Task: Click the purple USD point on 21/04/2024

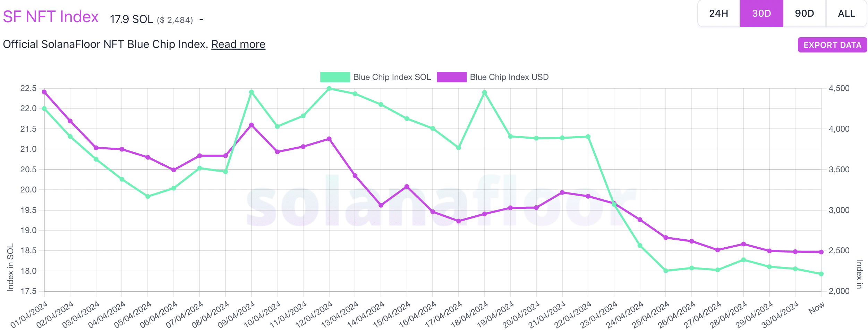Action: (x=562, y=192)
